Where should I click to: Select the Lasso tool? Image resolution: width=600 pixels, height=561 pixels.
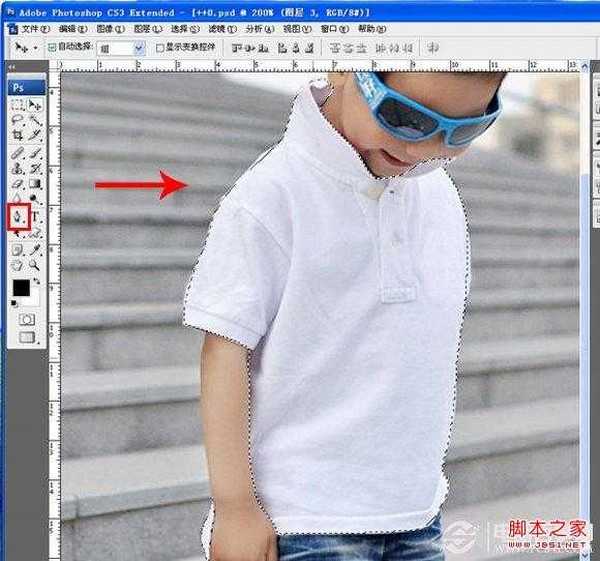(17, 120)
